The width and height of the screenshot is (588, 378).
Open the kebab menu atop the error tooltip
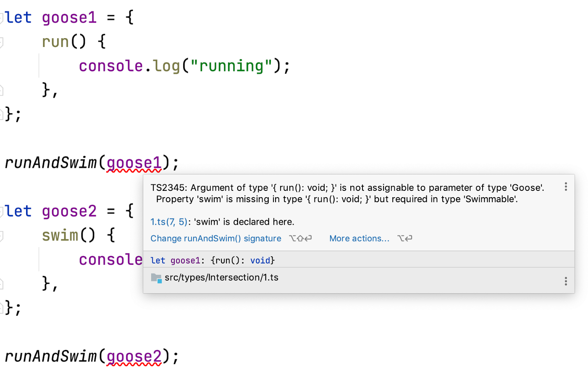(x=566, y=186)
